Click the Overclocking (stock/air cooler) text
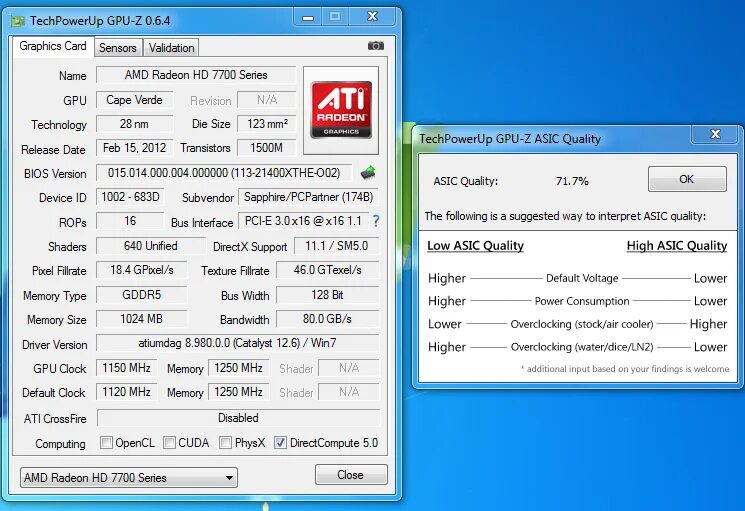745x511 pixels. [x=582, y=324]
